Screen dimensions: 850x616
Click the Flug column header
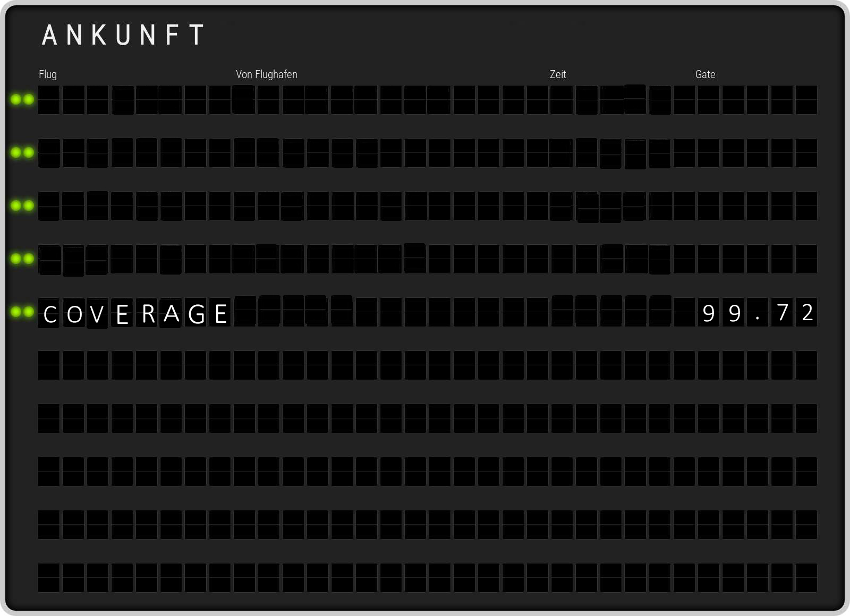click(48, 74)
